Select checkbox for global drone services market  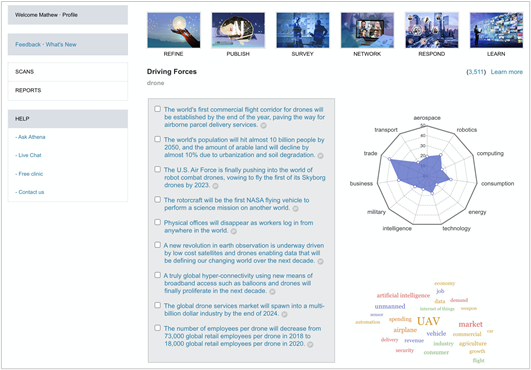point(157,305)
